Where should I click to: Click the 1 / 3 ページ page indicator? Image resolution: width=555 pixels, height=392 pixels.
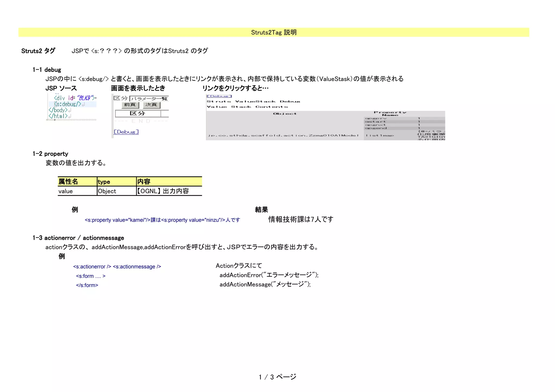277,377
